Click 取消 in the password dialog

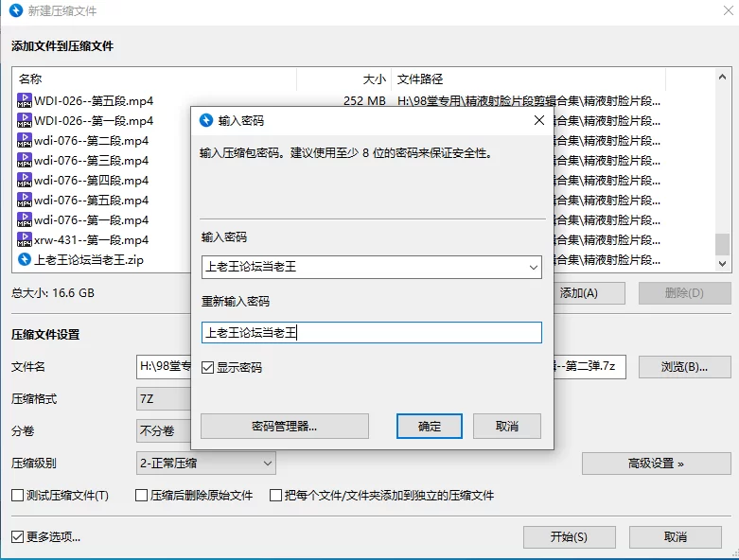(x=507, y=427)
